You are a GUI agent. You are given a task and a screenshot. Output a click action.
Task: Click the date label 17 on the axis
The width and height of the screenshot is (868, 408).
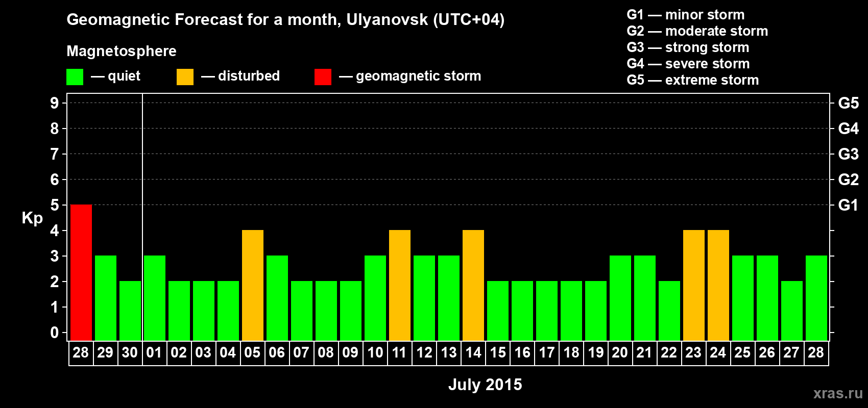coord(547,352)
